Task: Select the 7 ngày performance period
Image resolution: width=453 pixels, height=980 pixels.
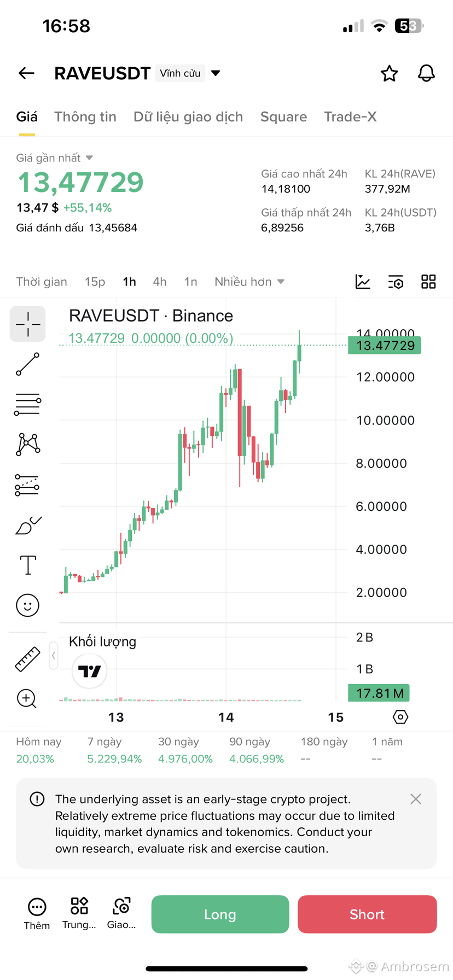Action: pyautogui.click(x=114, y=750)
